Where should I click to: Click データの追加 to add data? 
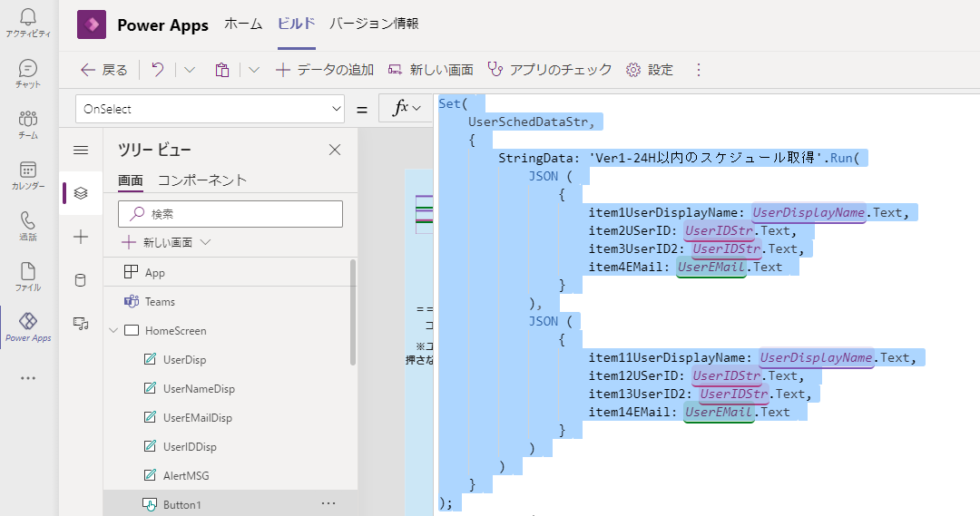(324, 70)
